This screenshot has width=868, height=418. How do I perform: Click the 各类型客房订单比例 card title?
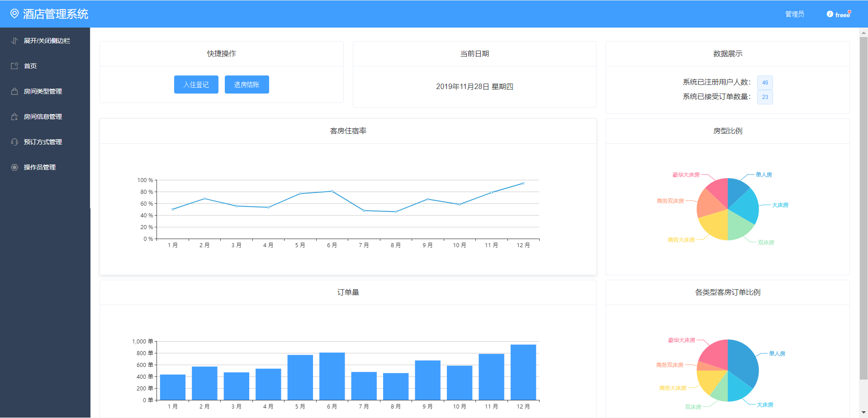pos(728,292)
